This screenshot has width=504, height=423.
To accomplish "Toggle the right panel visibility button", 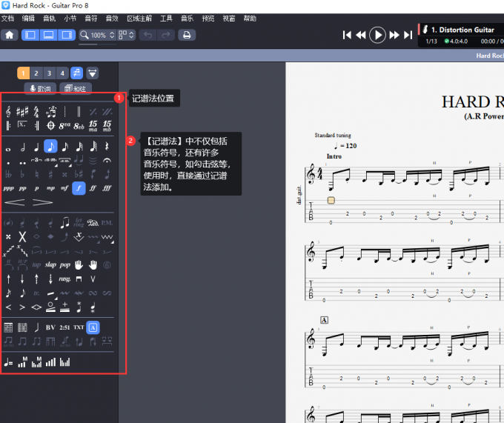I will 67,35.
